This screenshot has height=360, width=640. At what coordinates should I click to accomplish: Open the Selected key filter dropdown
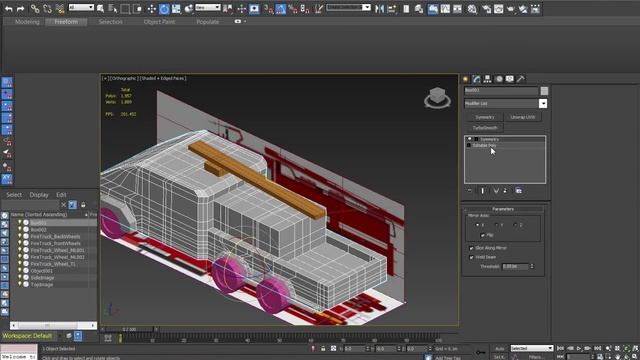(x=532, y=348)
